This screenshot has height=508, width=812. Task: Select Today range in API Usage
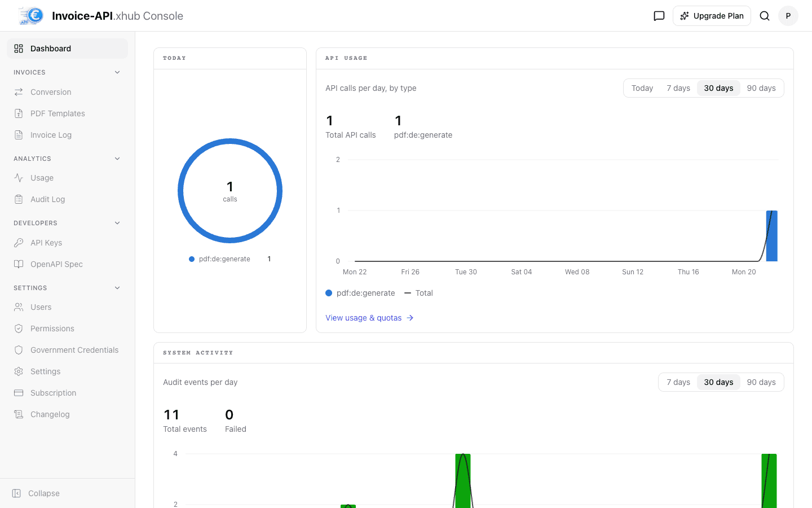click(x=642, y=88)
